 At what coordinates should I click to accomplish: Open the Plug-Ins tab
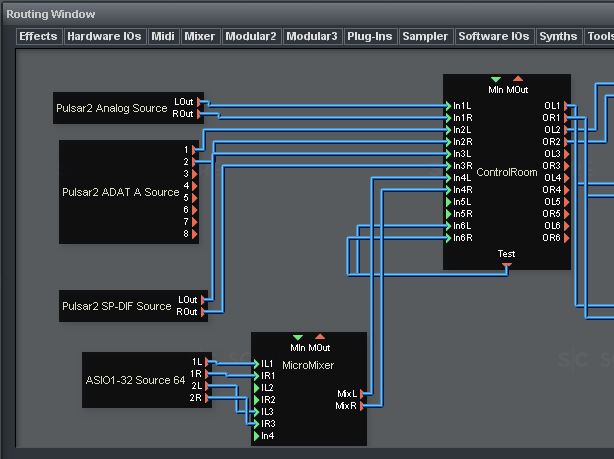click(x=369, y=36)
